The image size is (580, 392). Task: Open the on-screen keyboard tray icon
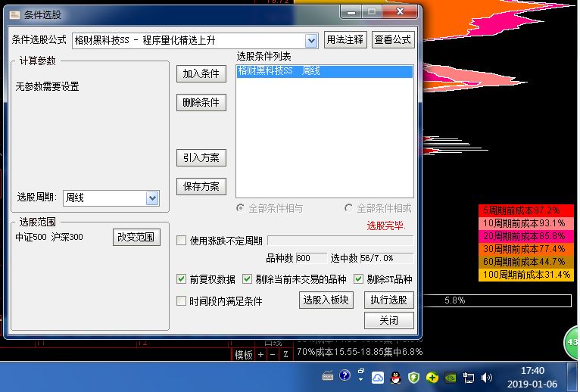pos(327,377)
